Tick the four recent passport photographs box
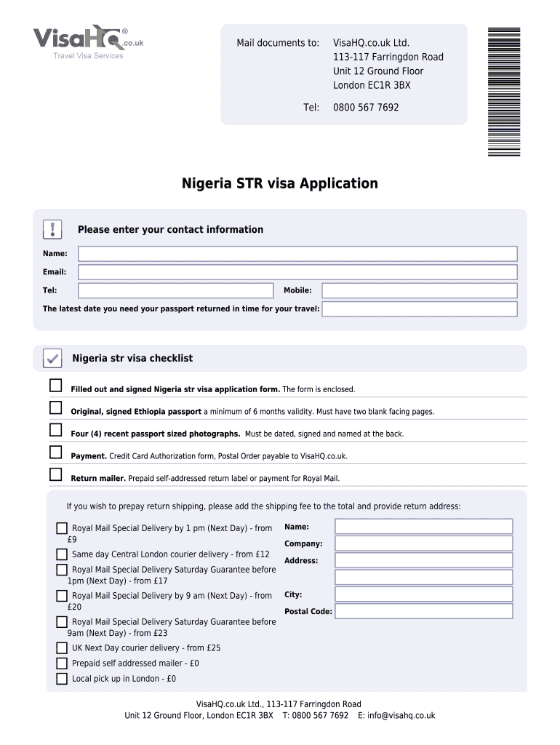 tap(56, 430)
